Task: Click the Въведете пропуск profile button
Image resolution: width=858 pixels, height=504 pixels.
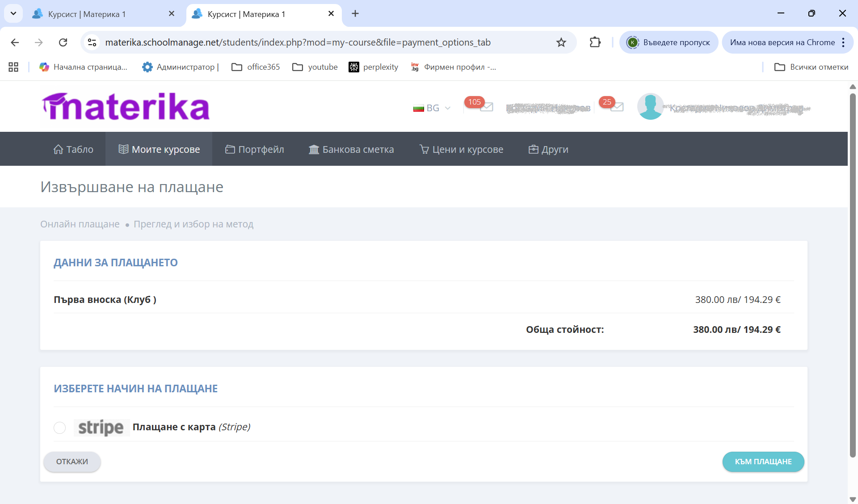Action: pyautogui.click(x=669, y=42)
